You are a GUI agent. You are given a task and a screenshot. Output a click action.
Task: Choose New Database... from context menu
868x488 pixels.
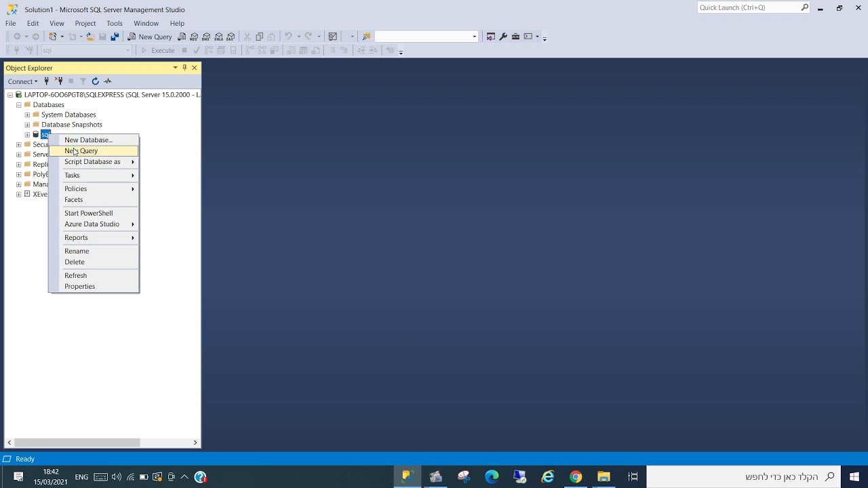click(94, 140)
